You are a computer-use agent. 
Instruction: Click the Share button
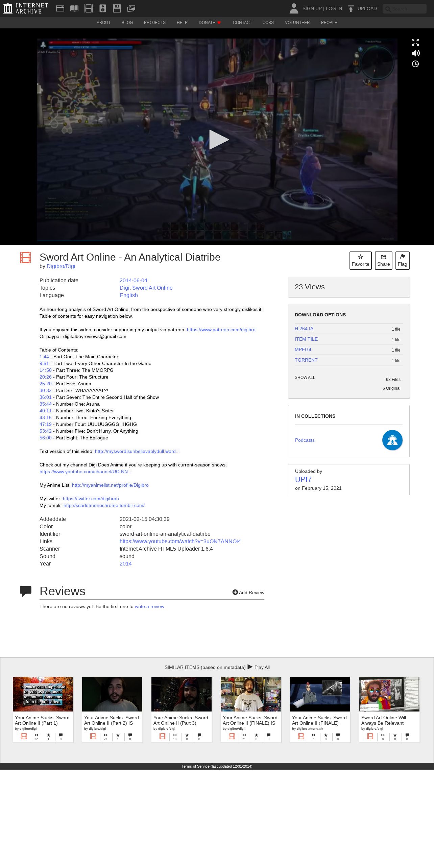(383, 261)
